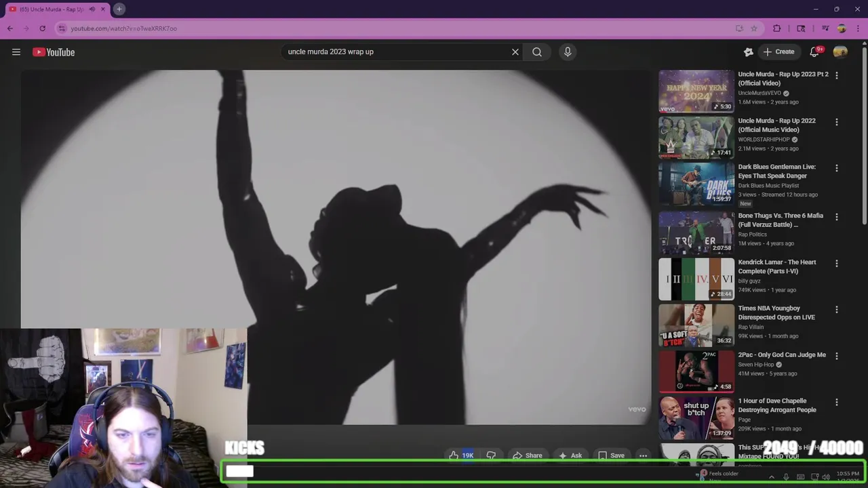Image resolution: width=868 pixels, height=488 pixels.
Task: Go to YouTube home via the logo
Action: coord(54,52)
